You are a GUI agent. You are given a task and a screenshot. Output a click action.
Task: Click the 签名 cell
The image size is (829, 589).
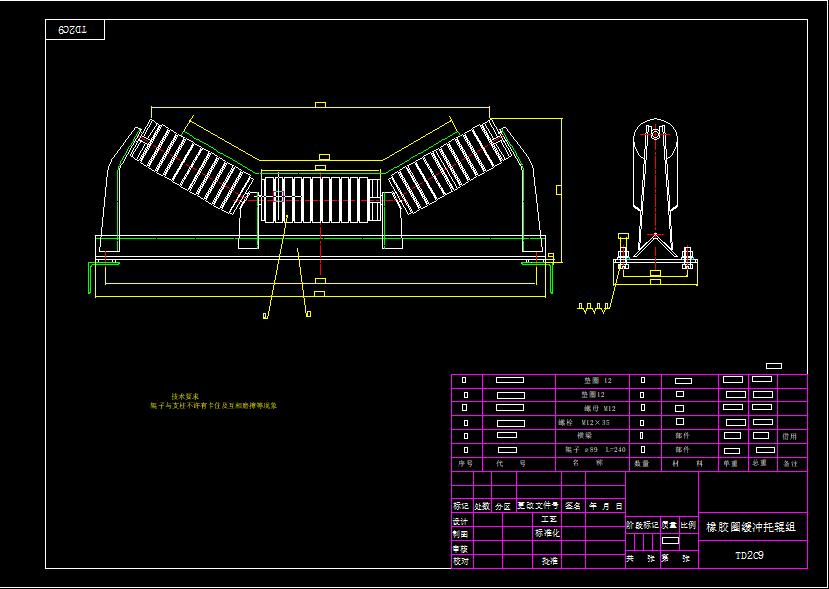[573, 506]
